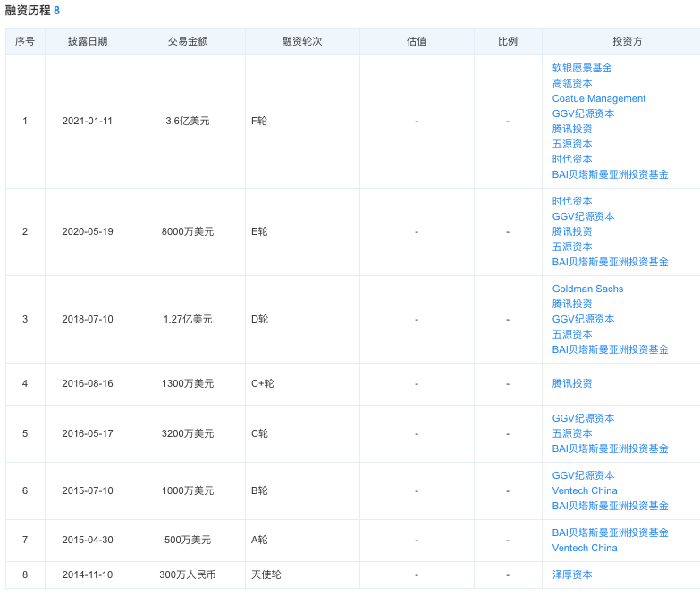Click Goldman Sachs investor link
Viewport: 700px width, 595px height.
[587, 289]
